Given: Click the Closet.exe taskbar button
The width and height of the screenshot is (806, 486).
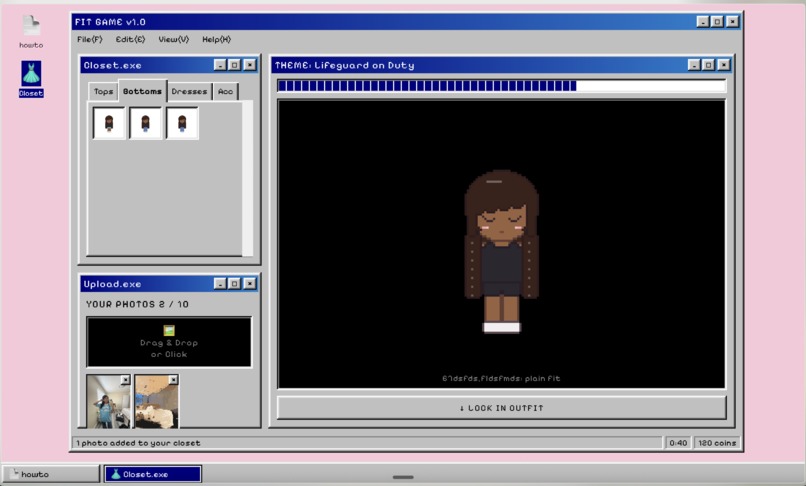Looking at the screenshot, I should 153,474.
